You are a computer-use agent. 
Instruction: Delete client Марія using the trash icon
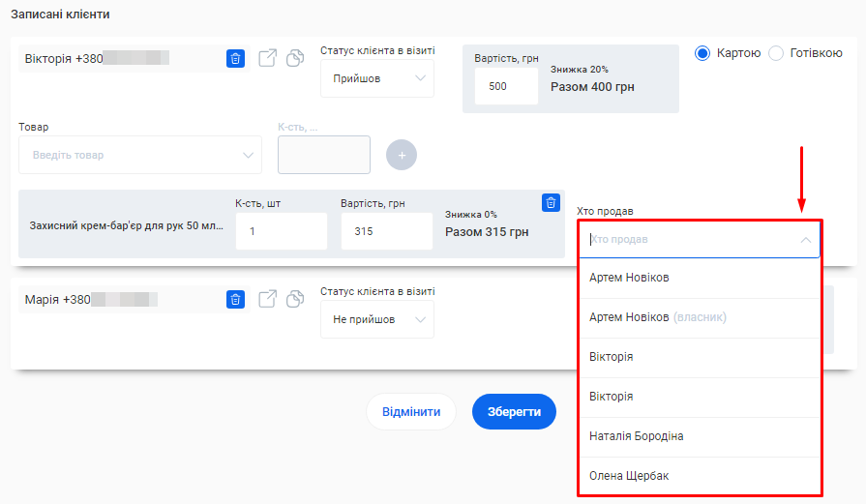[235, 300]
